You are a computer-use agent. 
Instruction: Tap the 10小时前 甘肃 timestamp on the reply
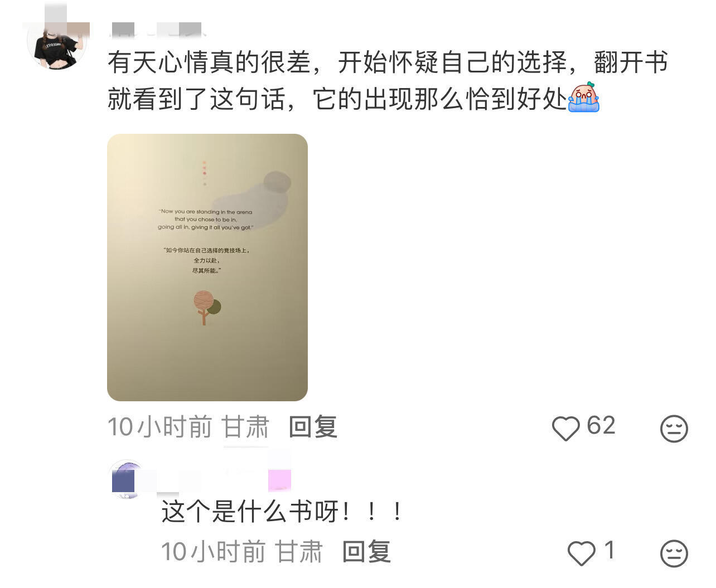[x=242, y=552]
